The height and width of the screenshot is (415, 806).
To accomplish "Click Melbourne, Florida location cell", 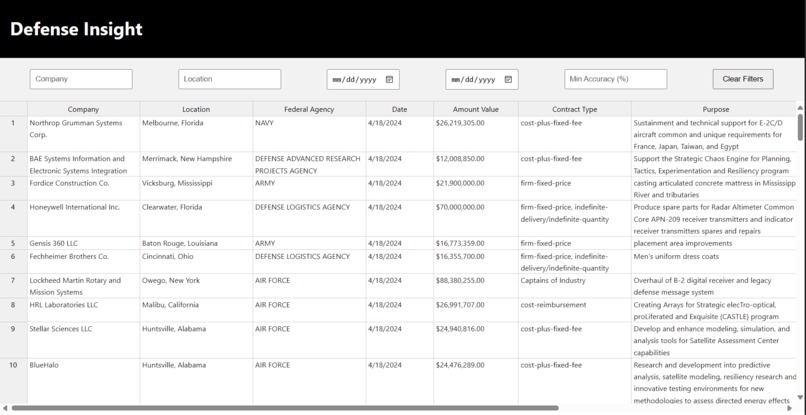I will 196,134.
